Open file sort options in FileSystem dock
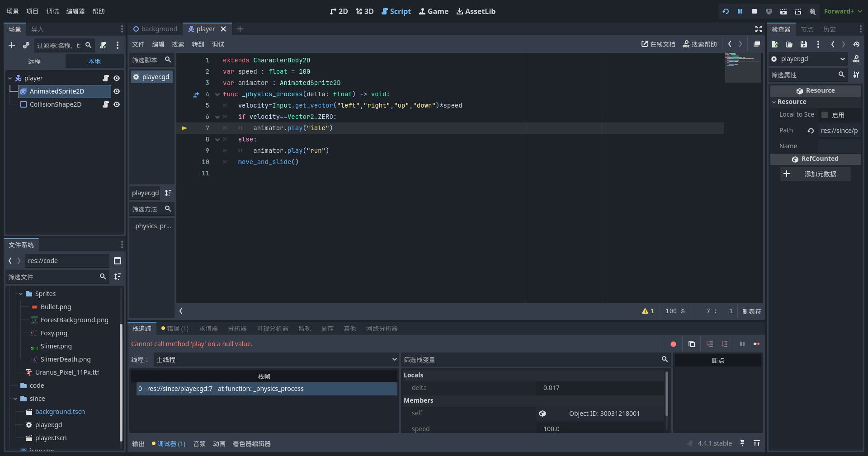 coord(118,277)
